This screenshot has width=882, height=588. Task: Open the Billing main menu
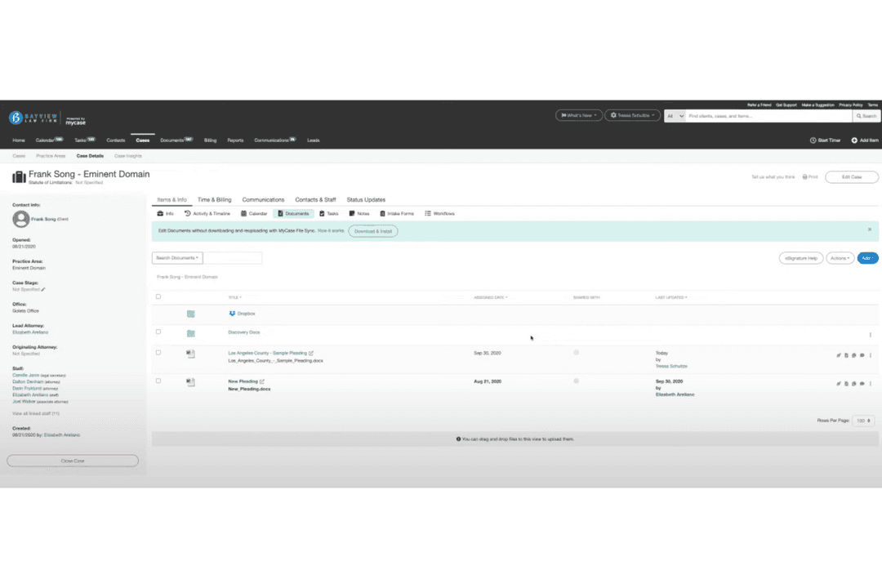[x=211, y=140]
